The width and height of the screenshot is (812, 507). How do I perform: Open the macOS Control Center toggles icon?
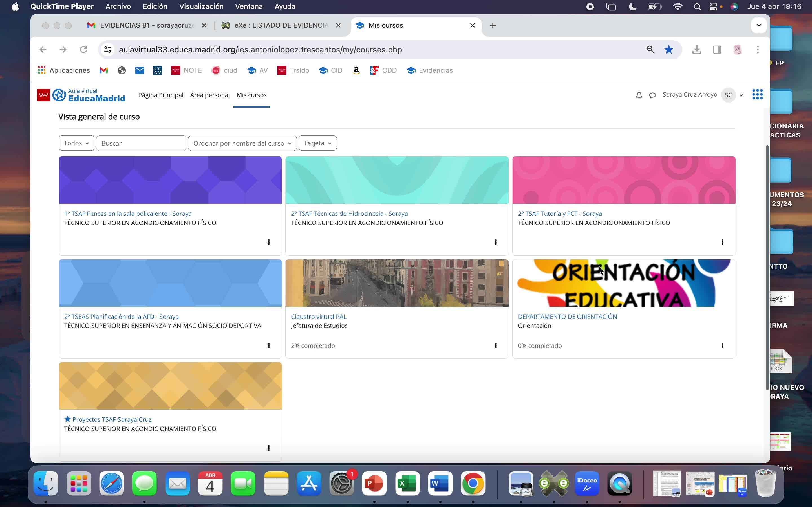(713, 7)
